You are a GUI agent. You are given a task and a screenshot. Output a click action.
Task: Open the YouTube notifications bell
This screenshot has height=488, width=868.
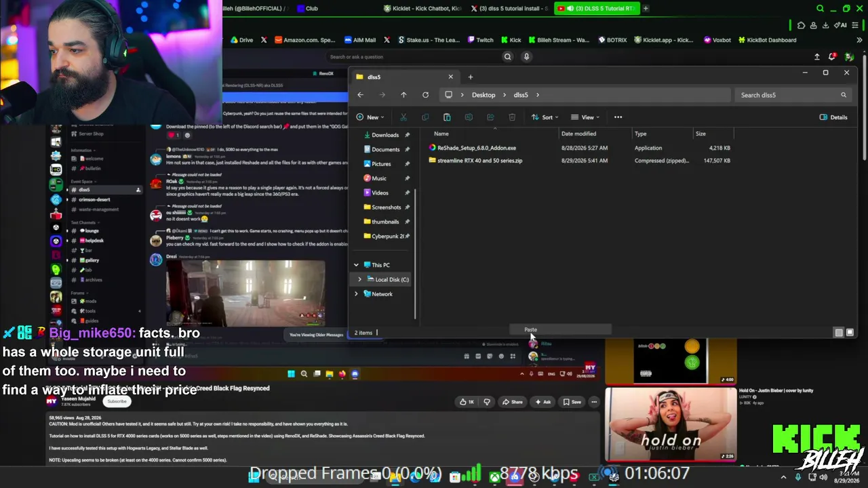coord(832,57)
